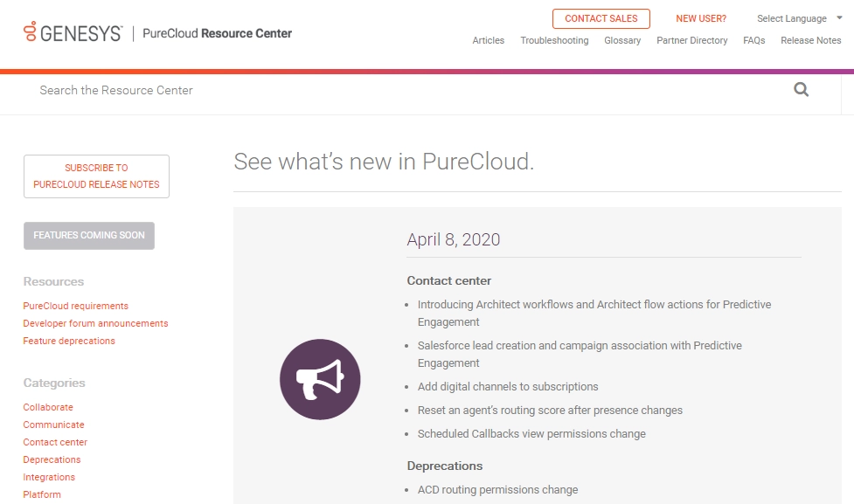Screen dimensions: 854x504
Task: Select Release Notes in navigation
Action: (811, 40)
